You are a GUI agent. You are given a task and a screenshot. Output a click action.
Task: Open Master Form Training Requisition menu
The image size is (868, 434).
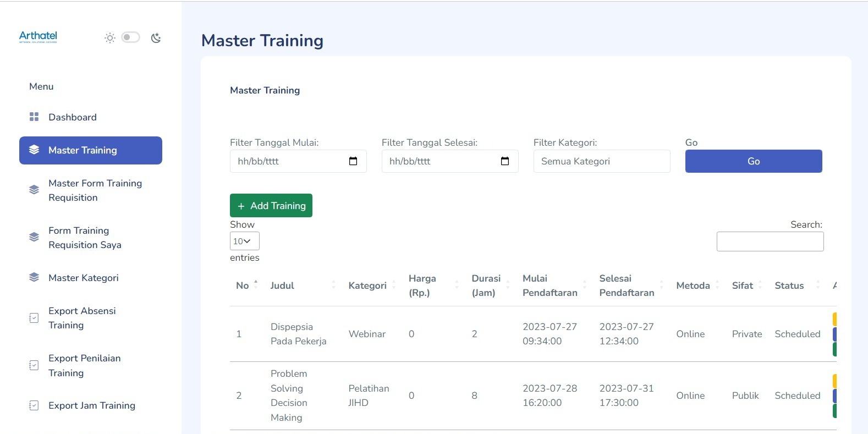pos(95,190)
